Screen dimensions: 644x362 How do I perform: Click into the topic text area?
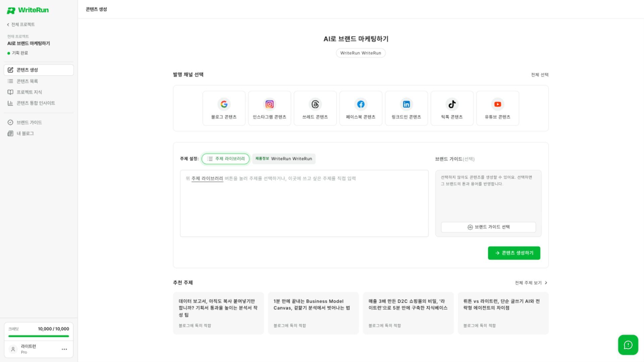pyautogui.click(x=304, y=203)
